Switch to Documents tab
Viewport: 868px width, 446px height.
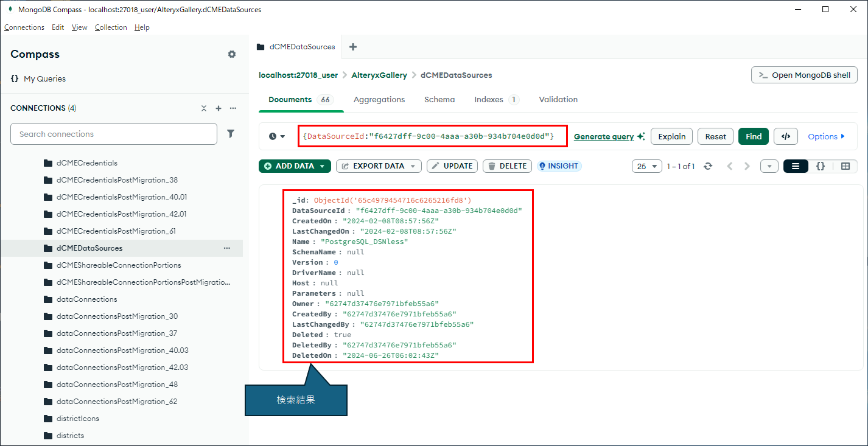(301, 100)
